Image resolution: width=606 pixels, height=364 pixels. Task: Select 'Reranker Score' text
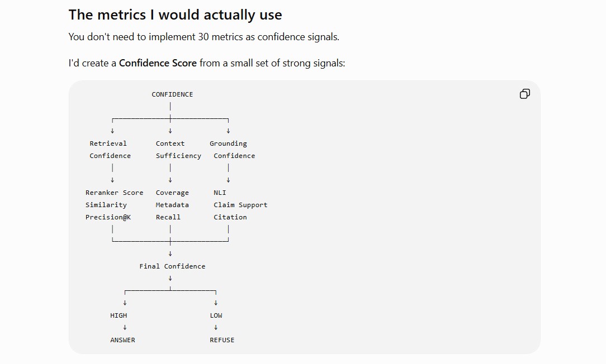tap(114, 192)
